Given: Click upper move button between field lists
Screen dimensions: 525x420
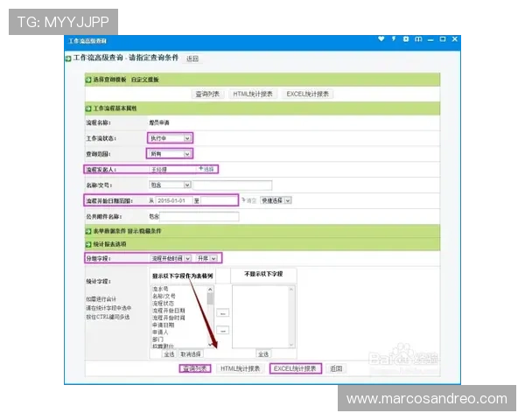Looking at the screenshot, I should (222, 313).
